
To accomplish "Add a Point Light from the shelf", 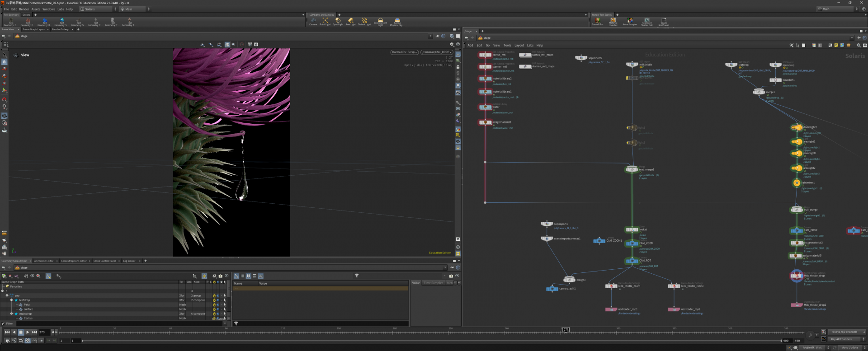I will 325,21.
